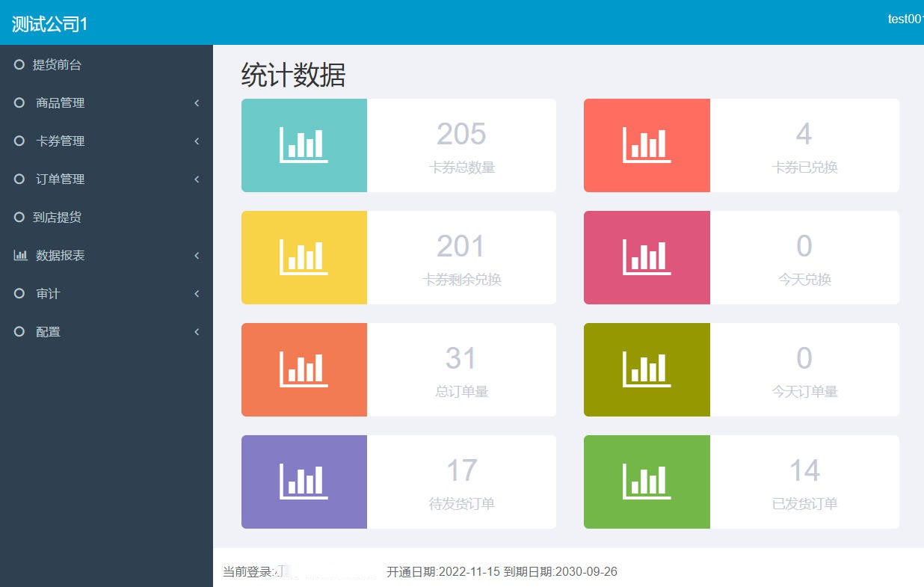Click the teal chart icon for 卡券总数量
The image size is (924, 587).
304,145
